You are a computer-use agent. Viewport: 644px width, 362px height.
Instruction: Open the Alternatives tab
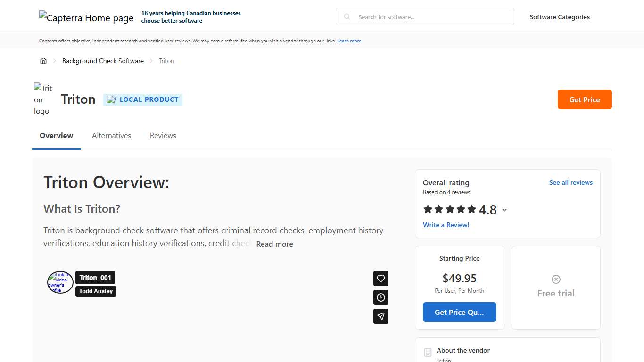[x=111, y=135]
